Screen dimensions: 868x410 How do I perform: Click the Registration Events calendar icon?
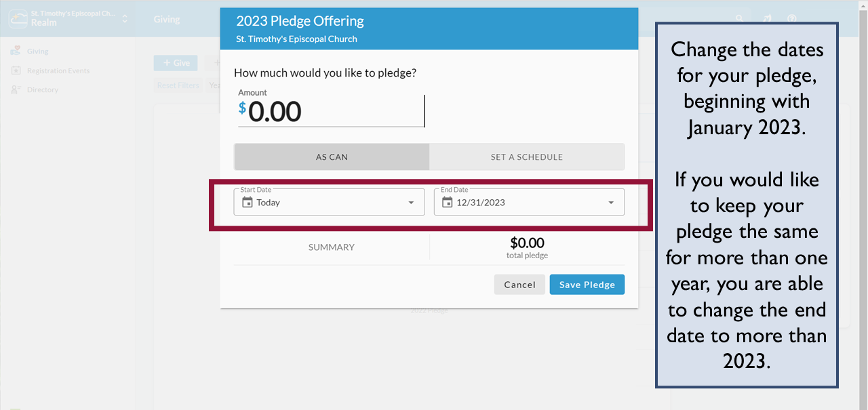tap(16, 70)
